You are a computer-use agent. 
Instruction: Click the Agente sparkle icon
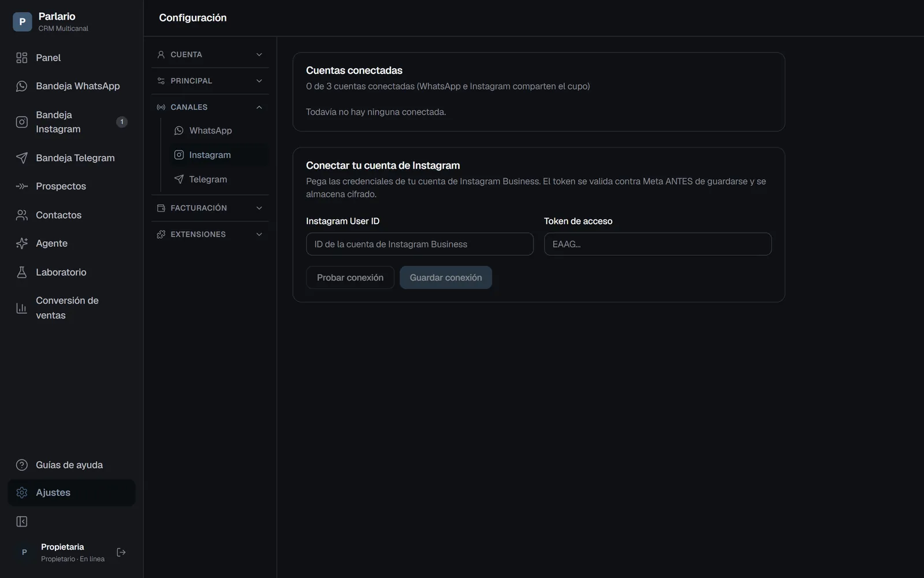click(22, 243)
